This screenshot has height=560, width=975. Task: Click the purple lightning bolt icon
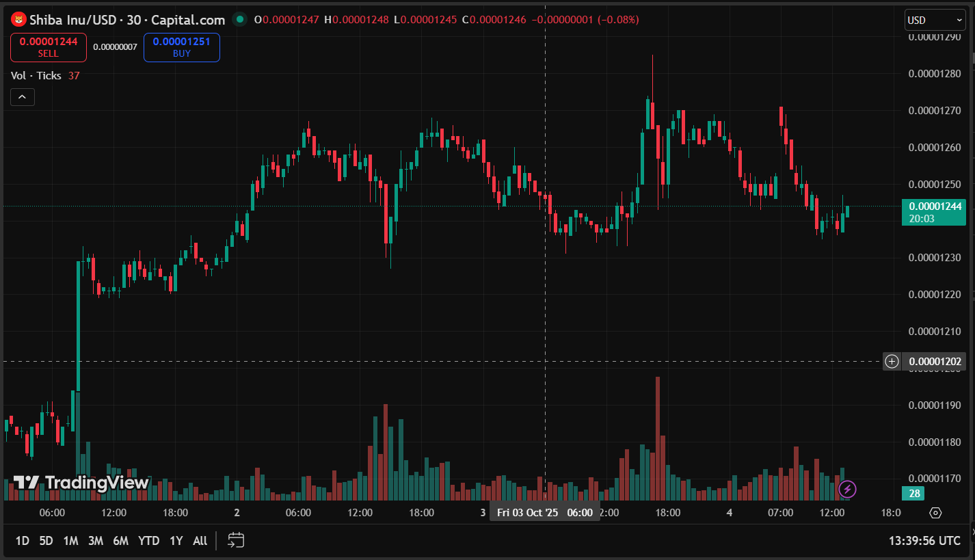(x=847, y=489)
